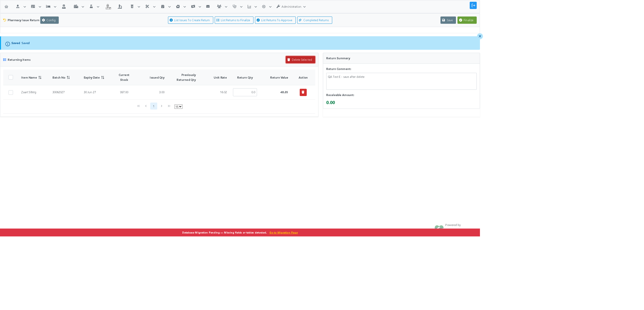Focus the Return Qty input field
This screenshot has width=644, height=310.
(245, 92)
